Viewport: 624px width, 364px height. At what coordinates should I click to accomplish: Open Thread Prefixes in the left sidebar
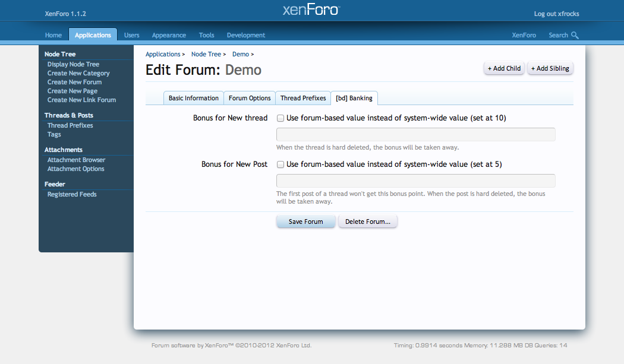70,125
